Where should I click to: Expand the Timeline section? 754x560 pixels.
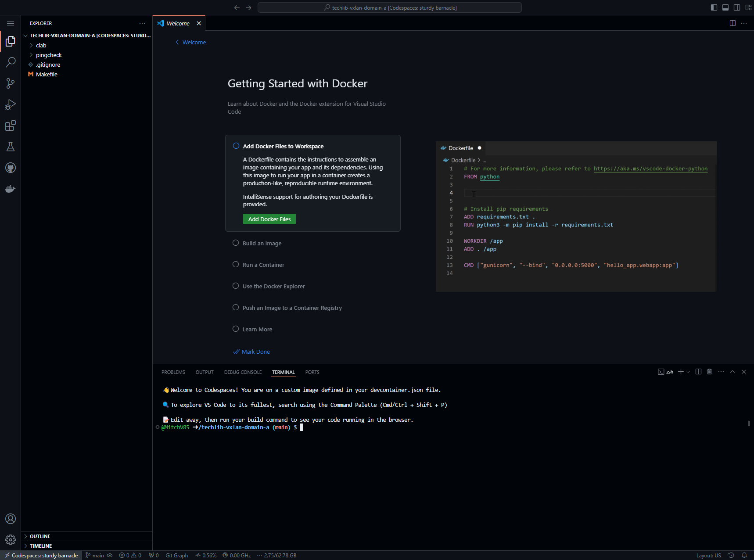coord(86,546)
